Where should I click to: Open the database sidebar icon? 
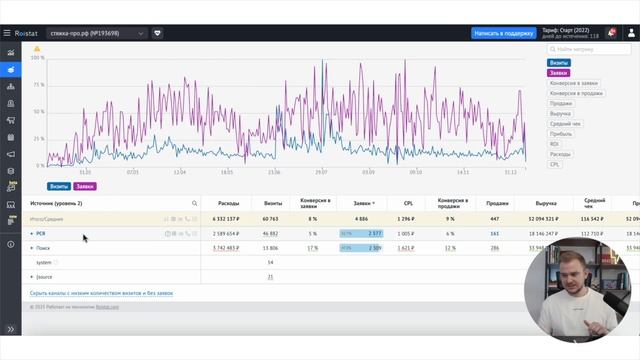pyautogui.click(x=11, y=171)
